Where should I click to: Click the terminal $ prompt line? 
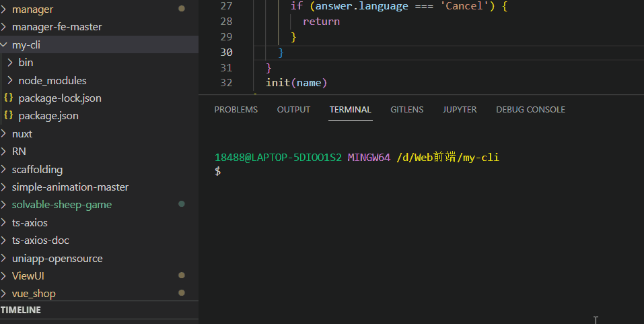click(217, 170)
